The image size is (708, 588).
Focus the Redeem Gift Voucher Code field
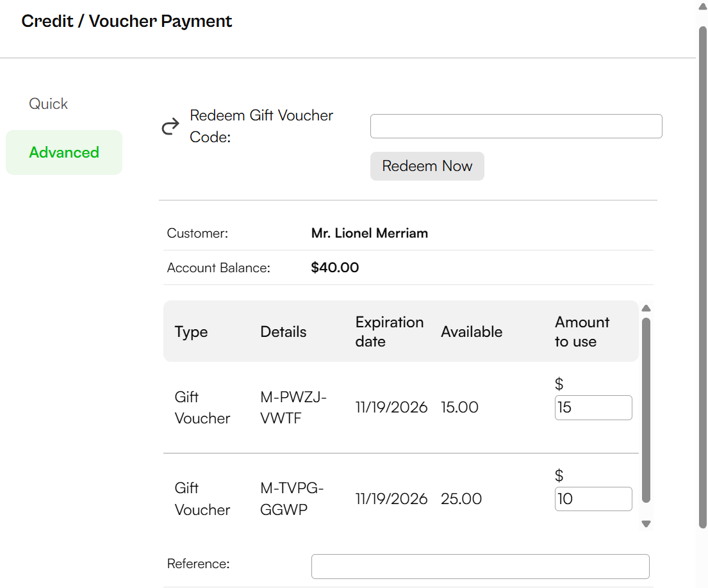tap(516, 126)
